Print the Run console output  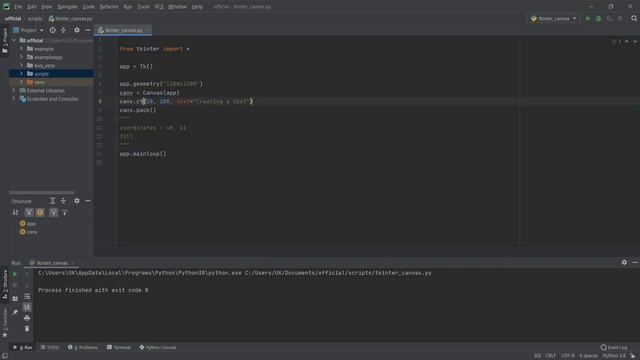coord(27,318)
